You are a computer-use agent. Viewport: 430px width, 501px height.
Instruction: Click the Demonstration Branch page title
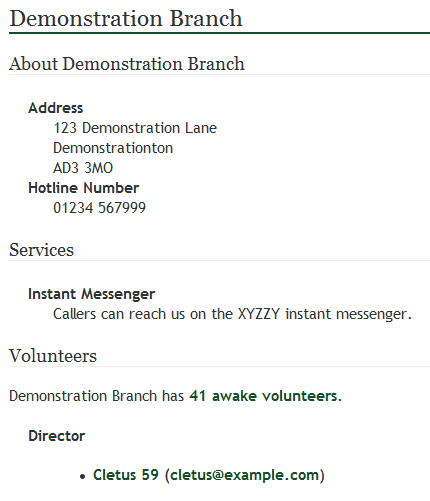click(126, 18)
